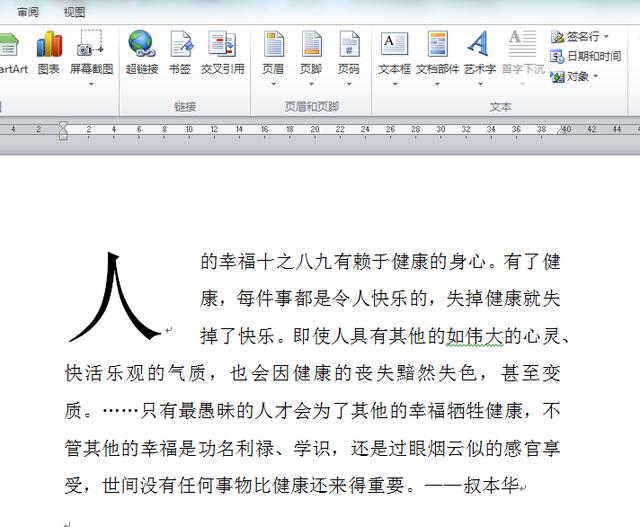Click the word 叔本华 at paragraph end
Image resolution: width=640 pixels, height=527 pixels.
(491, 486)
